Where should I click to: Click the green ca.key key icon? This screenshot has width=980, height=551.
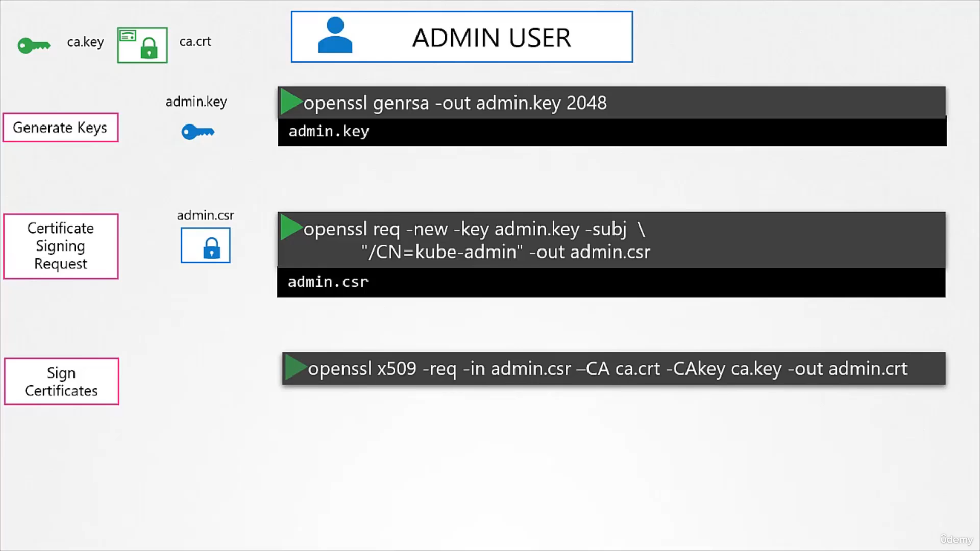34,45
